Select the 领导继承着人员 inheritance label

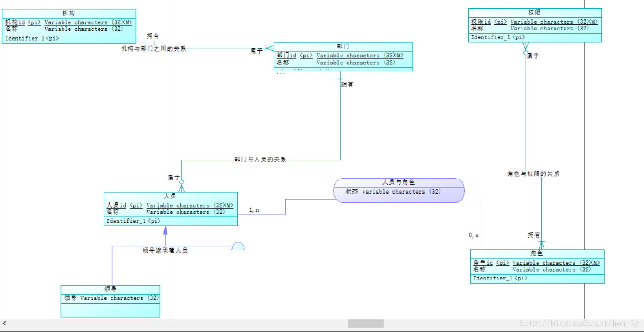tap(165, 250)
